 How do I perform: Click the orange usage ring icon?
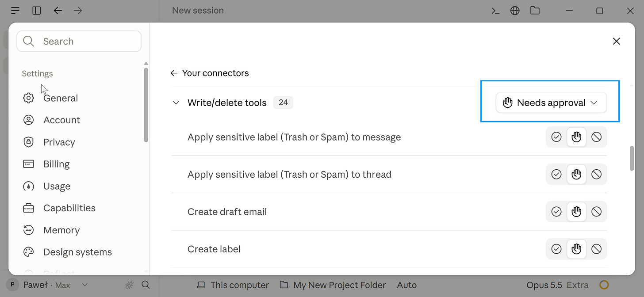(x=604, y=285)
